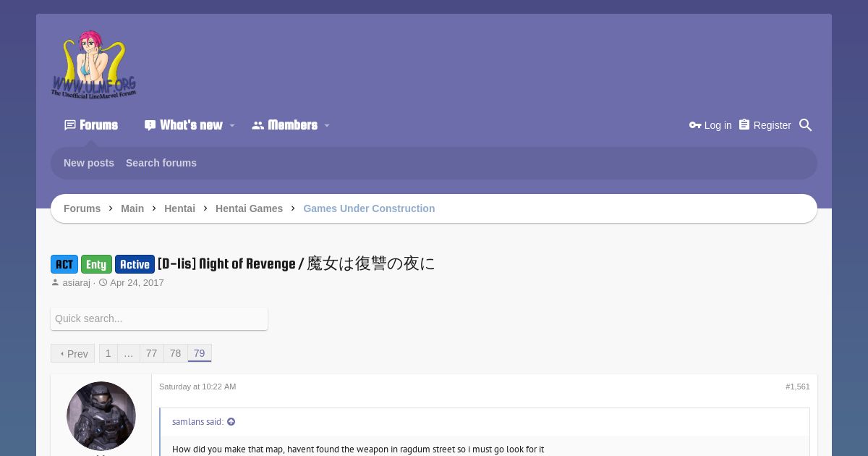Jump to page 1
The width and height of the screenshot is (868, 456).
tap(109, 353)
